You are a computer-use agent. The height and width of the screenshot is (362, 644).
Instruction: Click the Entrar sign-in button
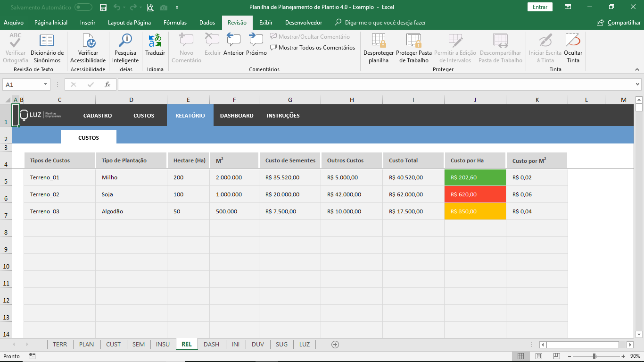point(540,7)
